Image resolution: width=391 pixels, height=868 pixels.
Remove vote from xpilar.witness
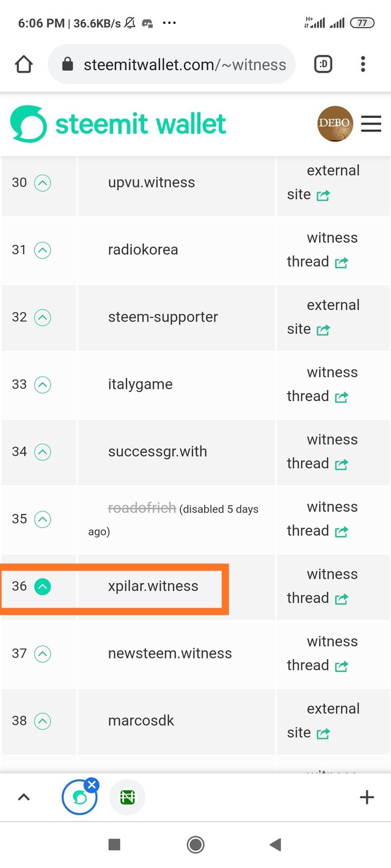tap(42, 587)
